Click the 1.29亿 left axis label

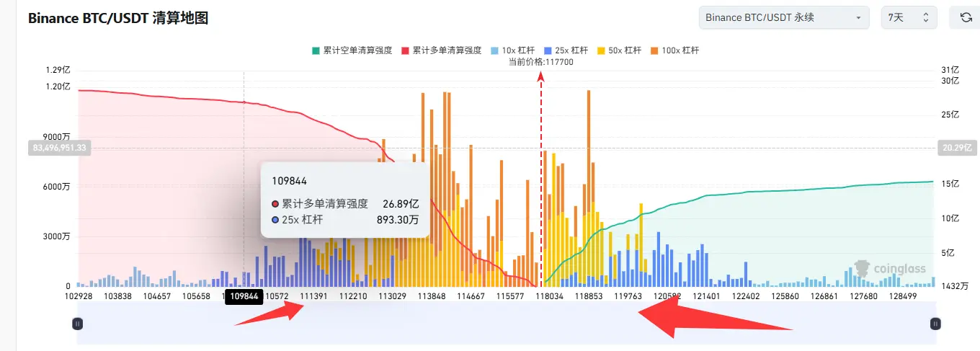[58, 71]
